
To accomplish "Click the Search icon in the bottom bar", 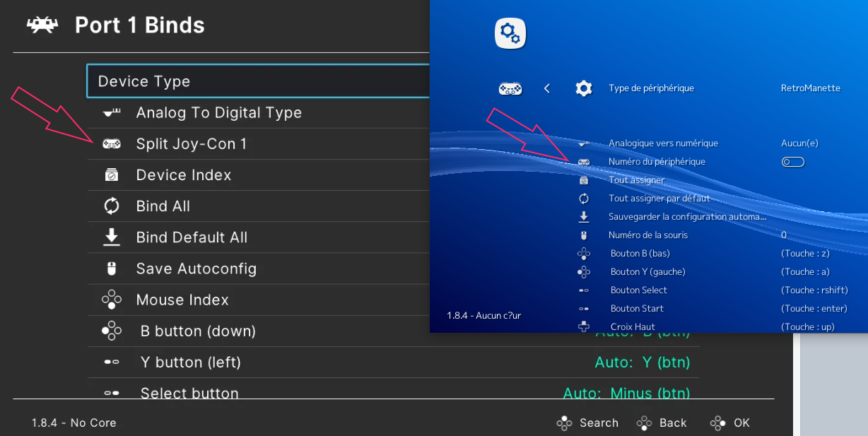I will [565, 423].
